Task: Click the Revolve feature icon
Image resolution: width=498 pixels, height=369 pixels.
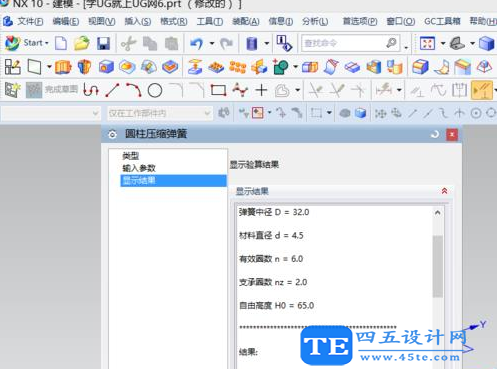Action: pos(84,67)
